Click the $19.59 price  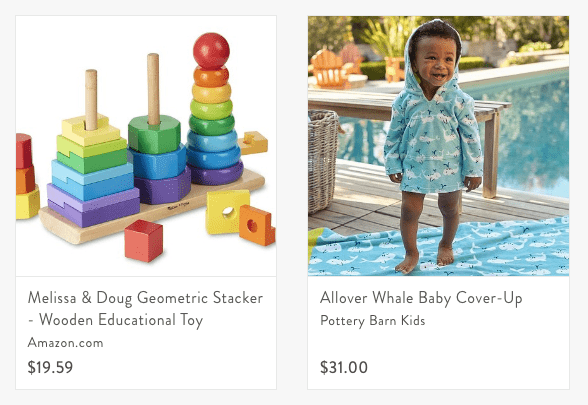tap(50, 367)
